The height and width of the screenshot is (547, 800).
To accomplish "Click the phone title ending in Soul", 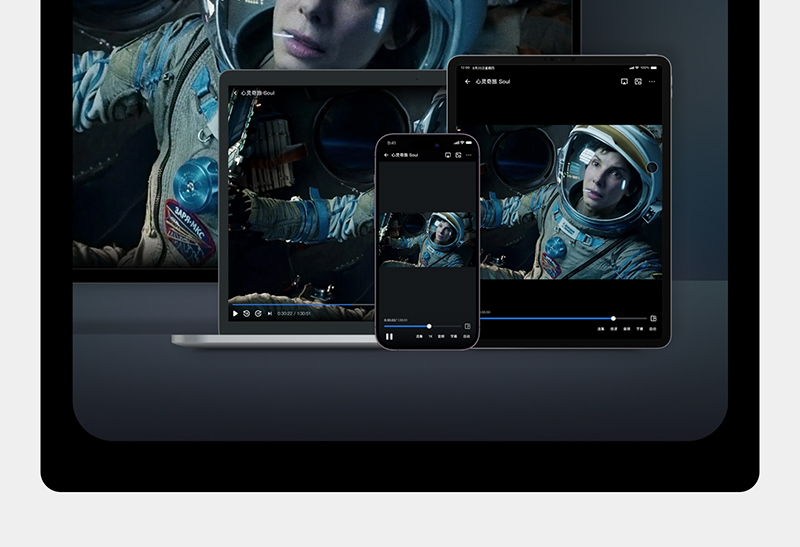I will (405, 155).
